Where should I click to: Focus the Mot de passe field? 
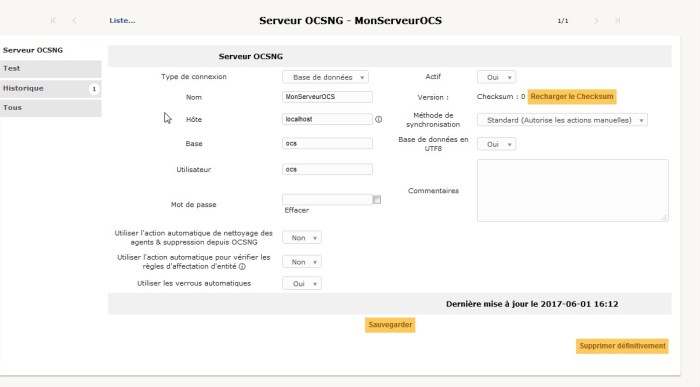click(x=327, y=200)
